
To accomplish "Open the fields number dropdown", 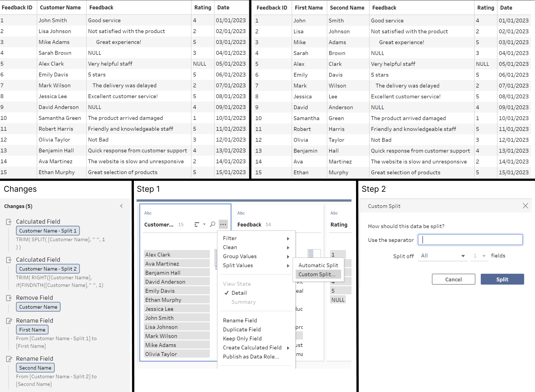I will click(x=479, y=256).
